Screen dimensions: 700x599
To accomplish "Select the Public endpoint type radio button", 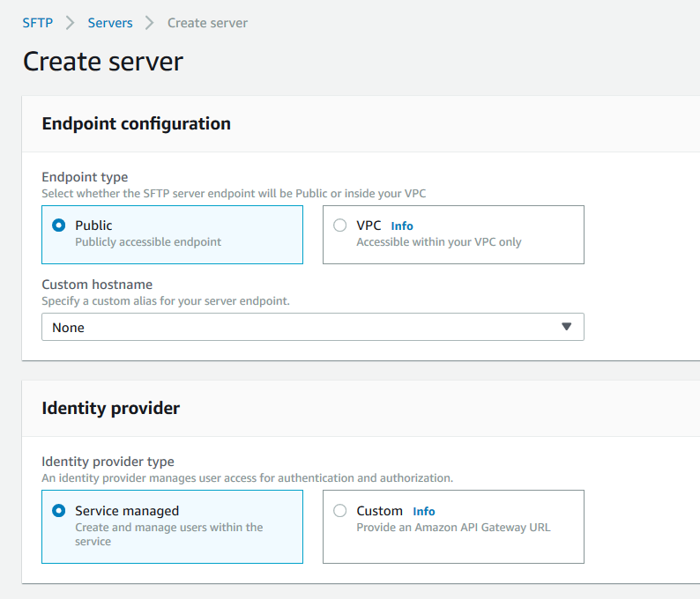I will (59, 226).
